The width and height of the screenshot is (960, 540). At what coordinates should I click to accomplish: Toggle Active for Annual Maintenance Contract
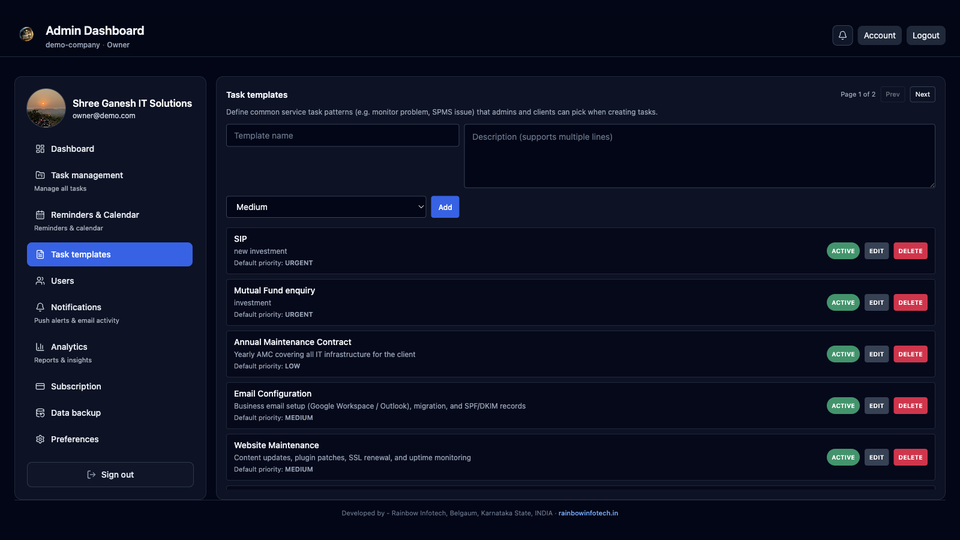coord(843,354)
